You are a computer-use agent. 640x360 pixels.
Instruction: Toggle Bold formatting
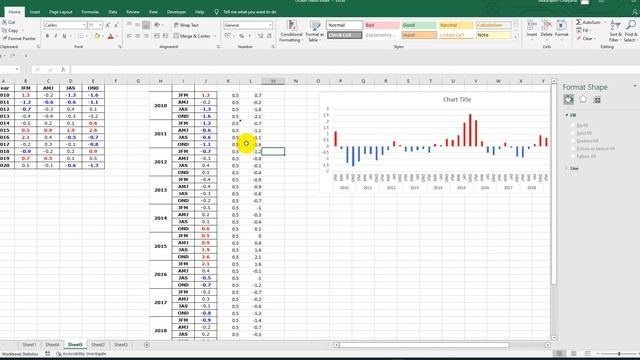47,36
